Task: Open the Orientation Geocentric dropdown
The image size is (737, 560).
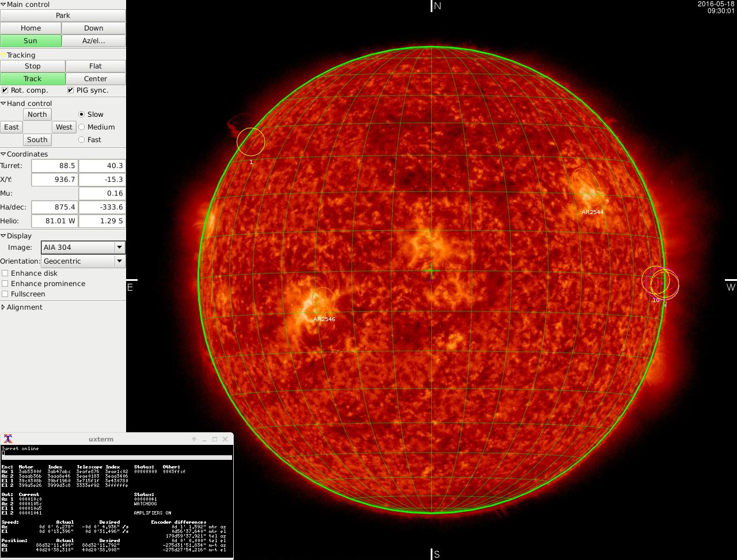Action: (x=83, y=261)
